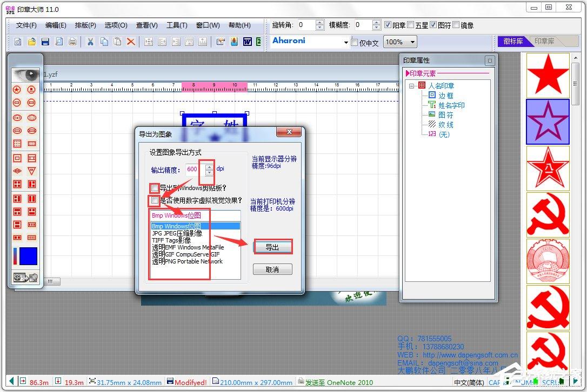Select the solid red star emblem thumbnail

click(548, 75)
